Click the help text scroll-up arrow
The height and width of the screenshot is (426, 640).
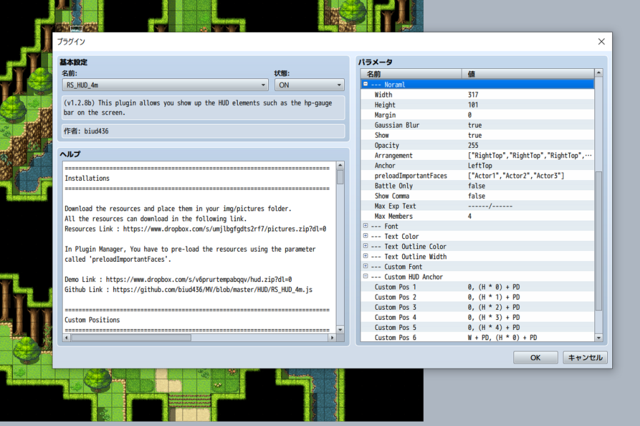point(340,166)
